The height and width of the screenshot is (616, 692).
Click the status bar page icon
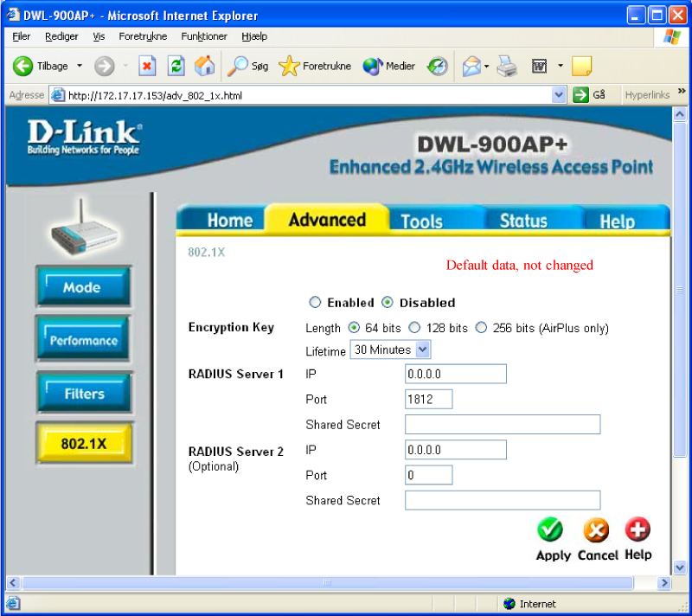tap(13, 603)
